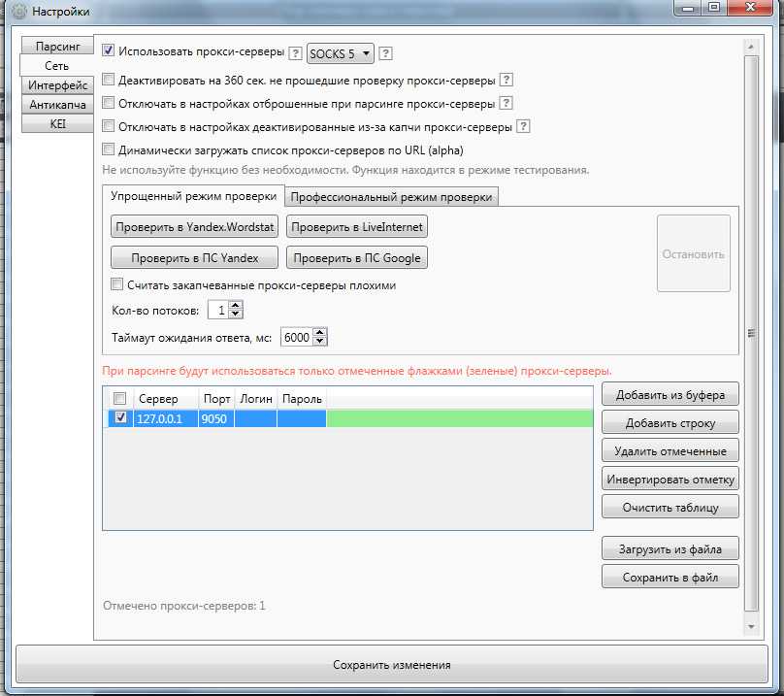This screenshot has height=696, width=784.
Task: Click 'Сохранить изменения' button
Action: click(x=391, y=665)
